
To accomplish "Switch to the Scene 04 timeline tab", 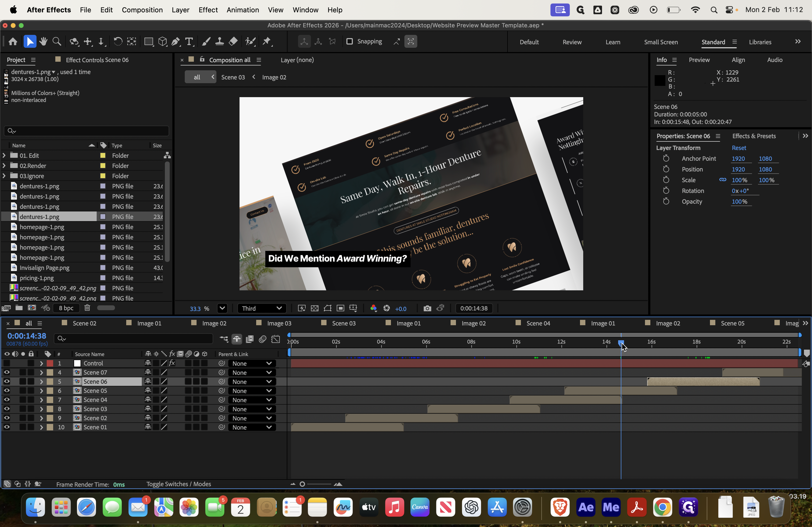I will tap(538, 323).
